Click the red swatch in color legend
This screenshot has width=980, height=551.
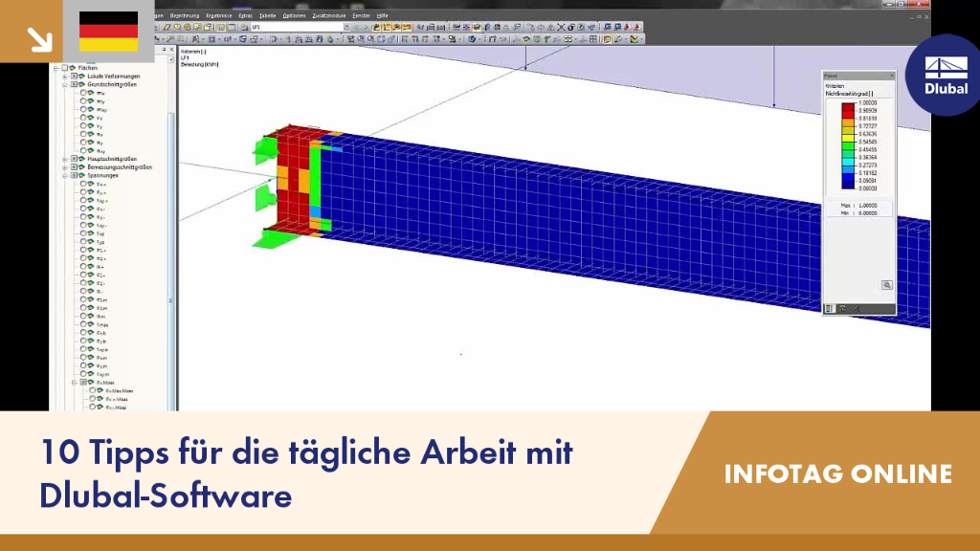(x=848, y=110)
